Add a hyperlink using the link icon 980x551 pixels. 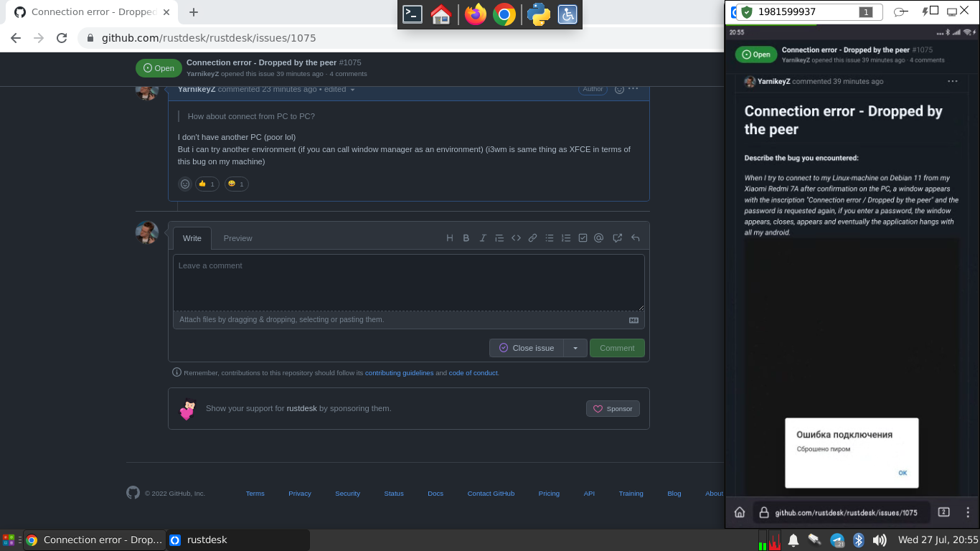click(x=532, y=237)
